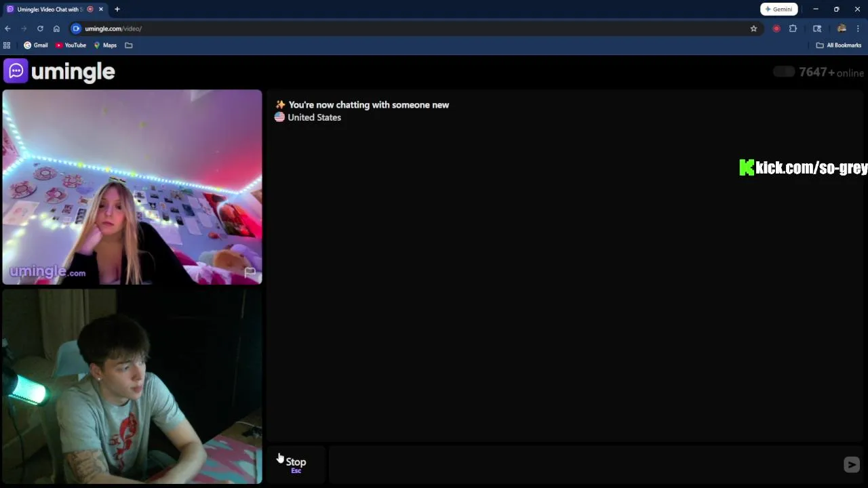Click your own webcam preview

[x=132, y=386]
